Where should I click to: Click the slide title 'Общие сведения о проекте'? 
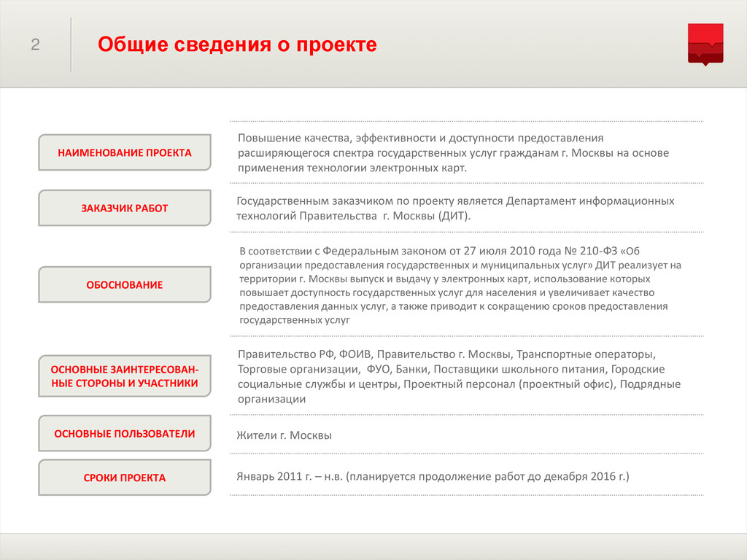point(237,44)
